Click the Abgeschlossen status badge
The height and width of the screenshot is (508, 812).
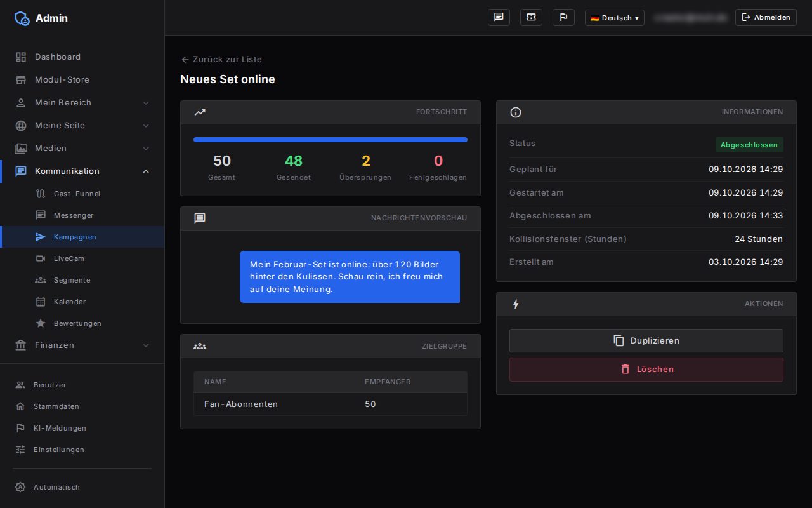749,145
